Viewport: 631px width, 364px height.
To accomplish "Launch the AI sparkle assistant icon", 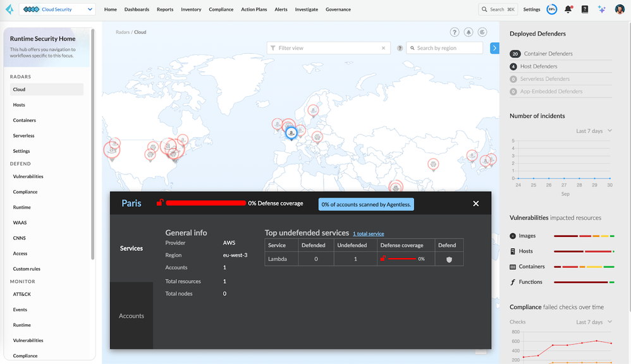I will point(601,9).
